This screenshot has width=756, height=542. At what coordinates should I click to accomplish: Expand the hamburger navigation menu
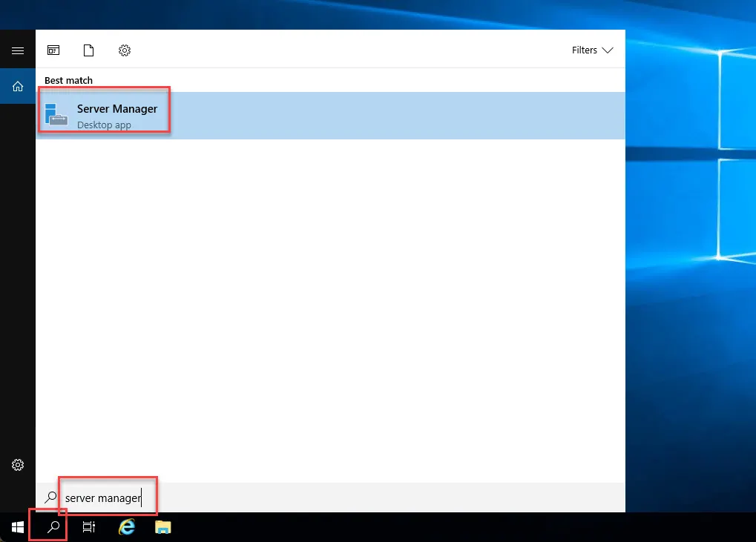[x=18, y=50]
